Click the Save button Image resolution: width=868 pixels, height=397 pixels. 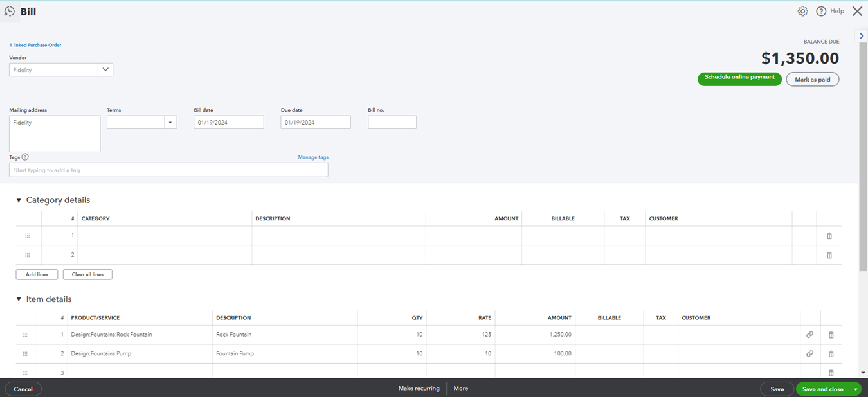[777, 389]
